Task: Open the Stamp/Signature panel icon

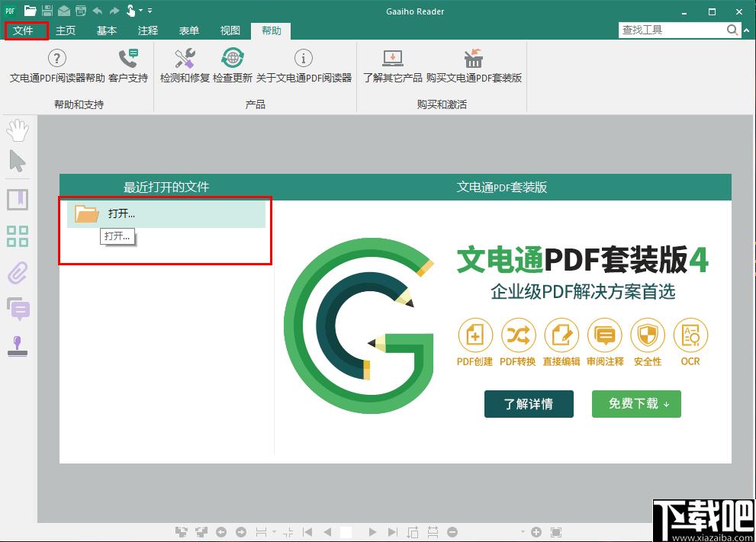Action: point(18,346)
